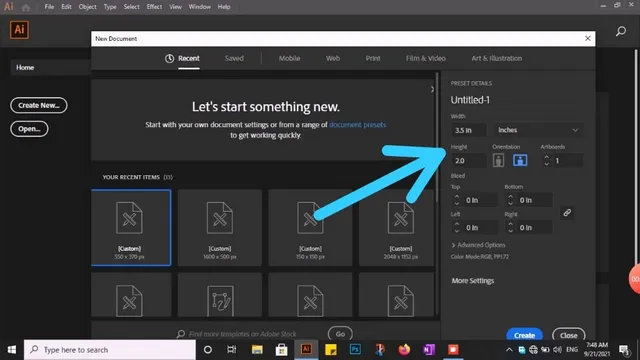640x360 pixels.
Task: Open Cortana circle icon on taskbar
Action: tap(208, 350)
